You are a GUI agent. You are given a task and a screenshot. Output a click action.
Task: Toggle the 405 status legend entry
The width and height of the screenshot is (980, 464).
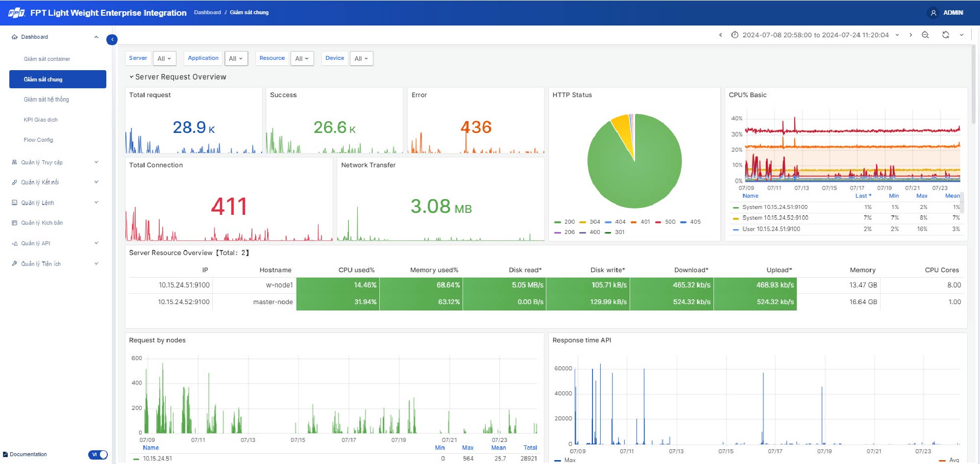(691, 222)
